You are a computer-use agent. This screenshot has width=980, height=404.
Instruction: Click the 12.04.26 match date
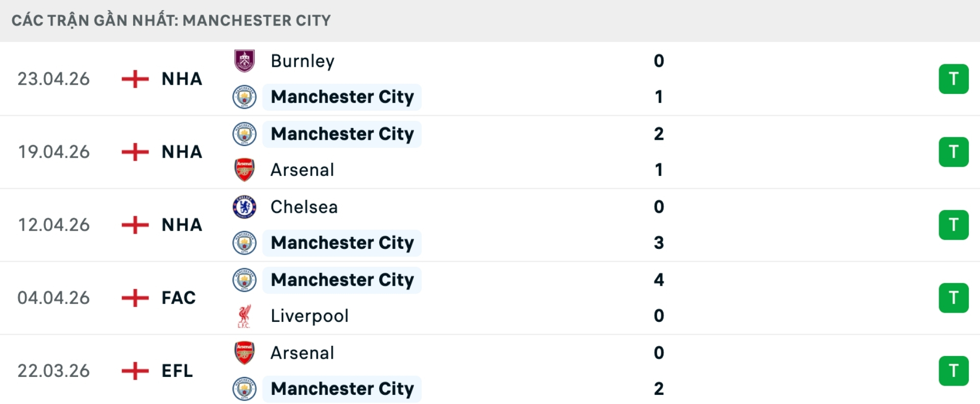tap(54, 225)
